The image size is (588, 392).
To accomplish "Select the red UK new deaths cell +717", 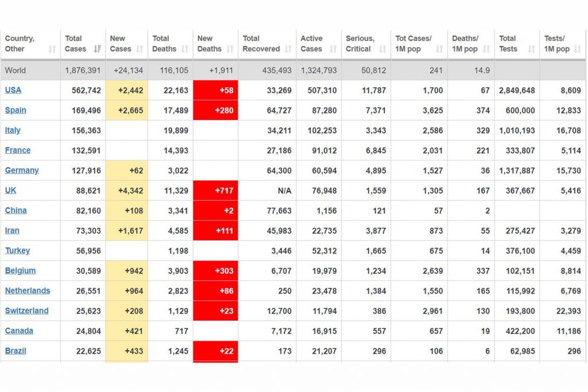I will tap(216, 191).
